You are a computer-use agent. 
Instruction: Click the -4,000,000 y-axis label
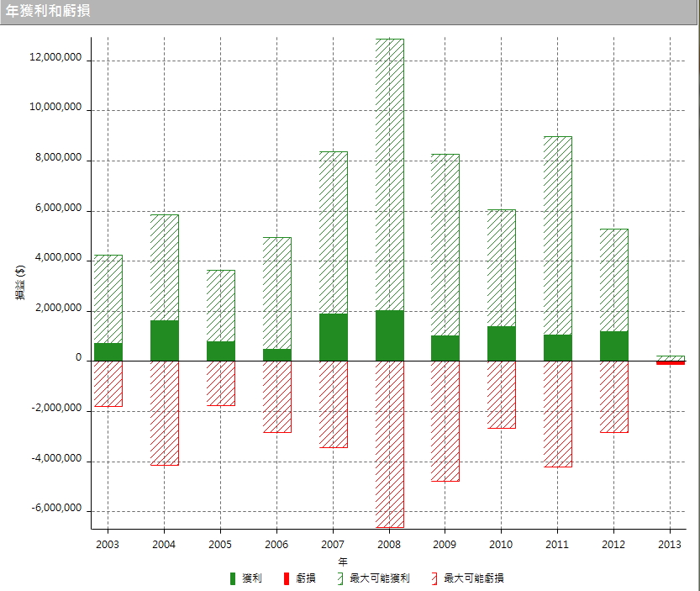point(56,458)
